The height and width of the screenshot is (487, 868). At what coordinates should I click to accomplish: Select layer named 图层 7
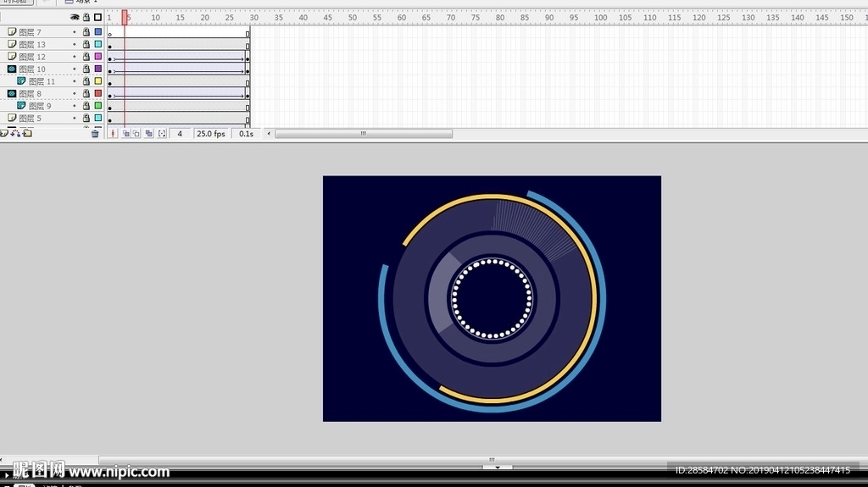30,32
